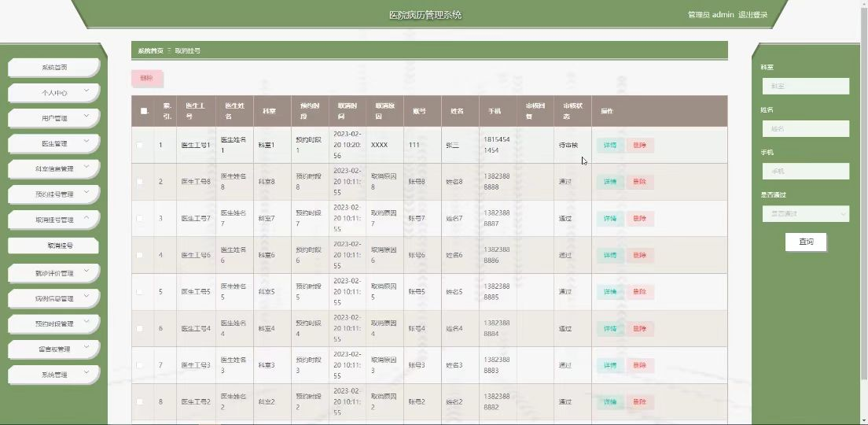Delete the 姓名3 row
The height and width of the screenshot is (425, 868).
(x=640, y=365)
